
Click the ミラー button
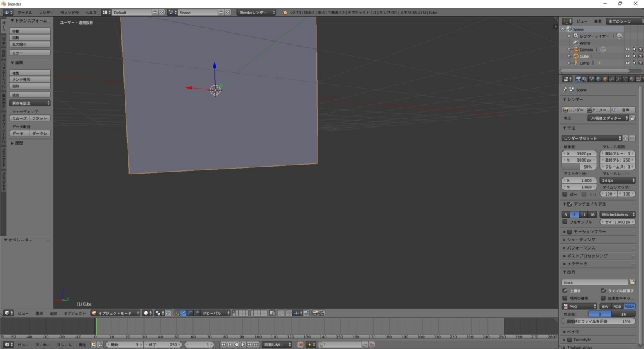(30, 53)
